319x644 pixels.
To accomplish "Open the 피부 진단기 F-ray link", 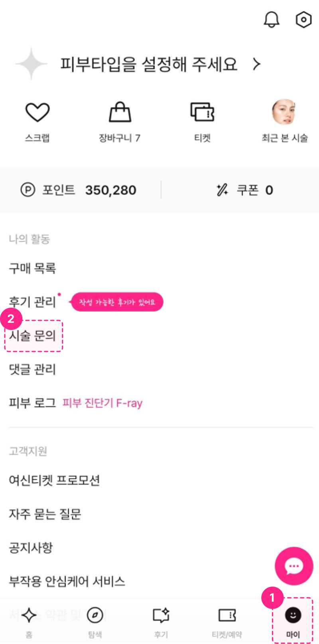I will coord(103,403).
